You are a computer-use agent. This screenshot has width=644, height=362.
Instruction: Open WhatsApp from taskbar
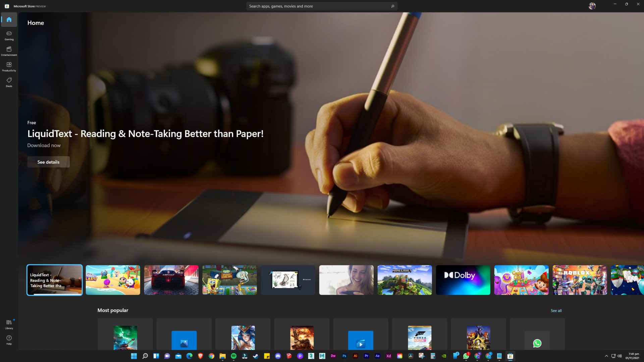[466, 356]
